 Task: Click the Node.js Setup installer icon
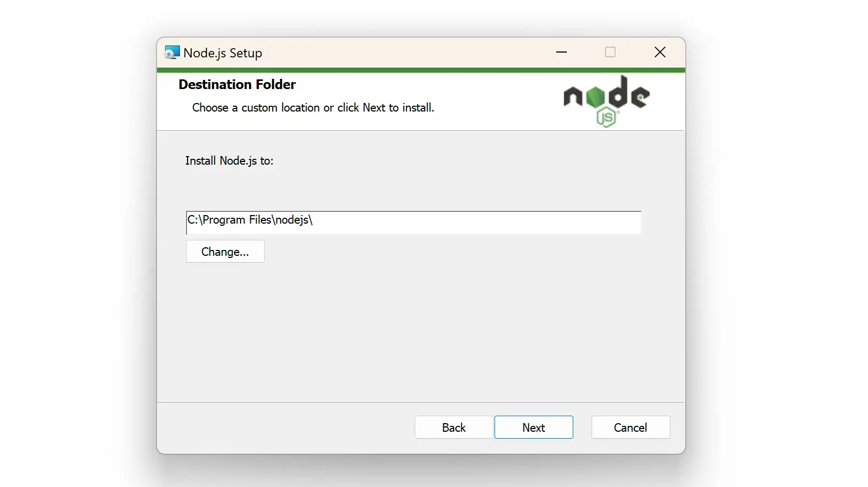[172, 52]
